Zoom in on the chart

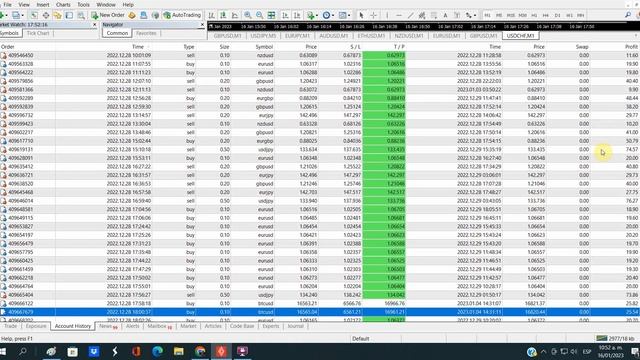248,16
